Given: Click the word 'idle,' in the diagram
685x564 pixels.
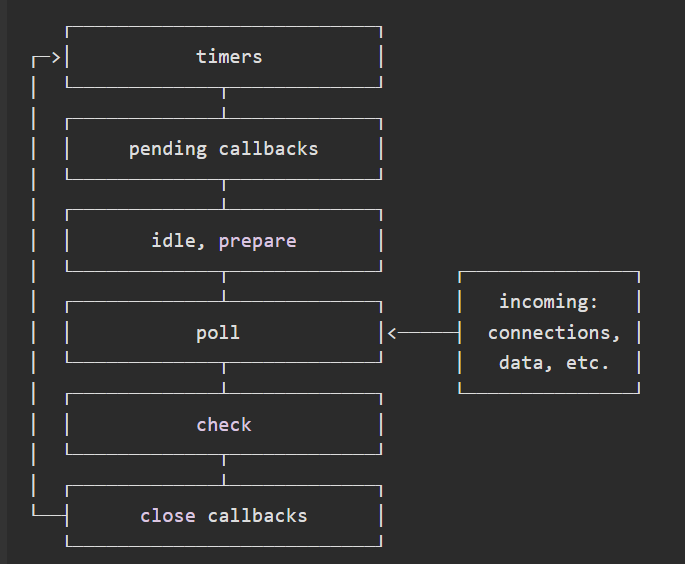Looking at the screenshot, I should (x=178, y=241).
